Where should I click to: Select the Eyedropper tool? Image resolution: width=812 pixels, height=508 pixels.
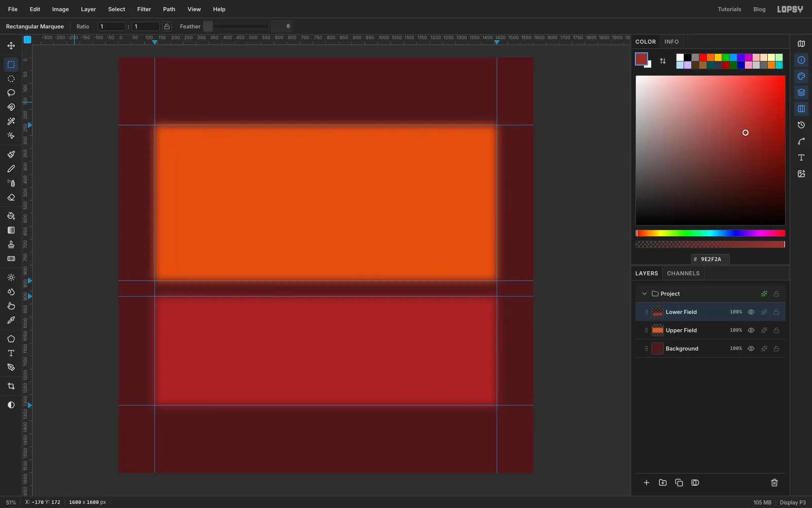(11, 320)
